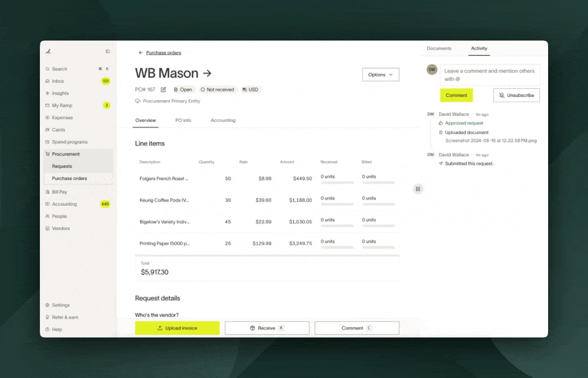
Task: Click the Inbox badge showing 101
Action: [x=106, y=81]
